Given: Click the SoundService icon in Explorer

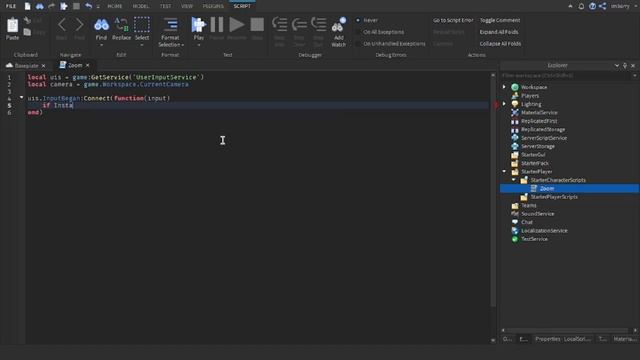Looking at the screenshot, I should [x=515, y=213].
